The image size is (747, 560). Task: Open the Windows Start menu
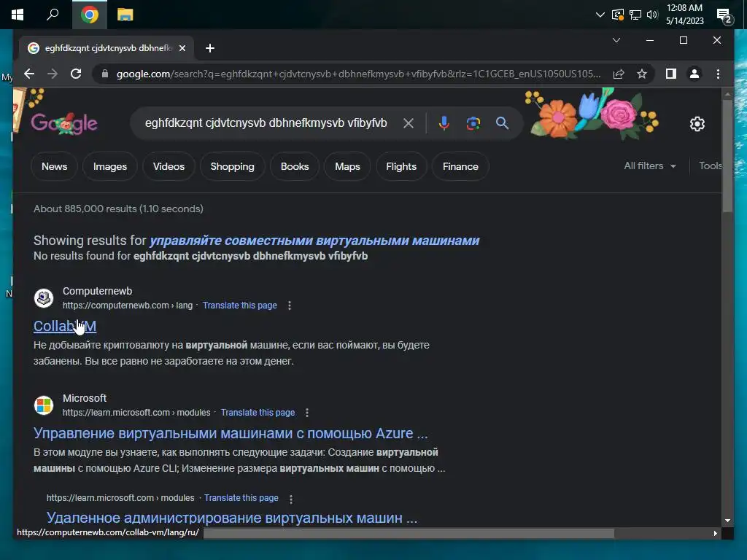(x=18, y=15)
